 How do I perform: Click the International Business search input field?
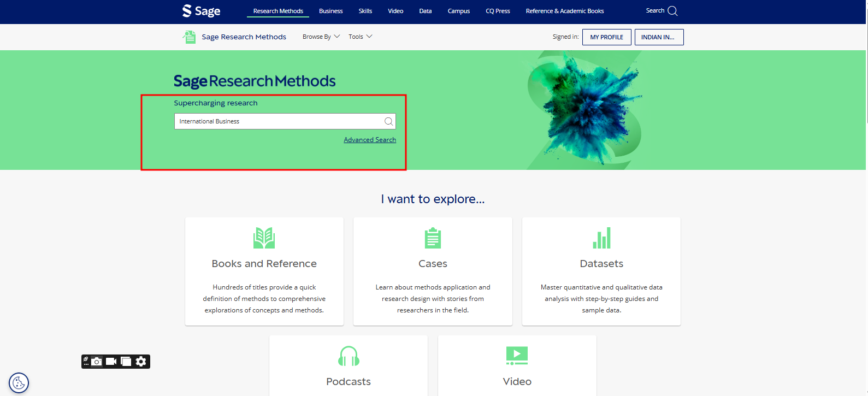[279, 121]
